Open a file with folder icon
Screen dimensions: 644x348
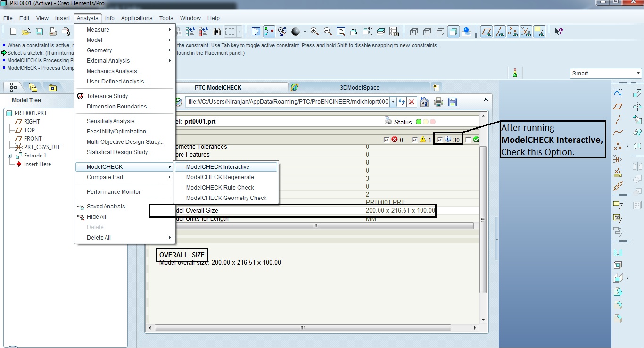[x=26, y=32]
